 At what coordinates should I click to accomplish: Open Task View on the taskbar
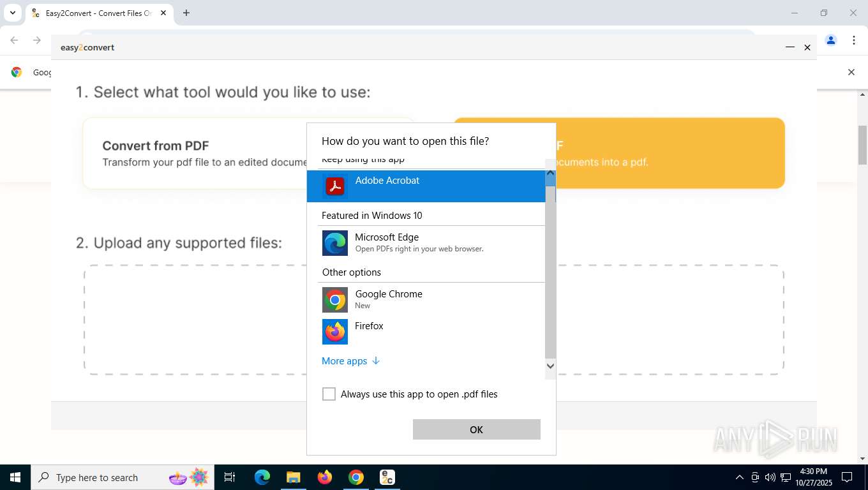click(x=230, y=477)
